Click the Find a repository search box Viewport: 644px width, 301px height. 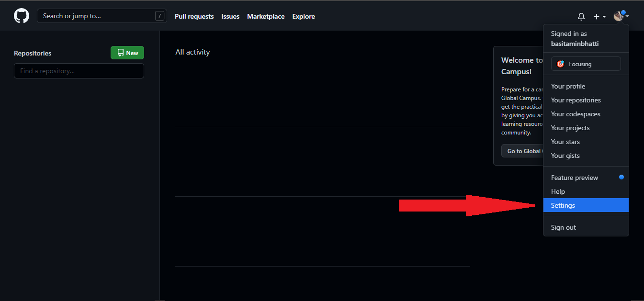tap(79, 71)
